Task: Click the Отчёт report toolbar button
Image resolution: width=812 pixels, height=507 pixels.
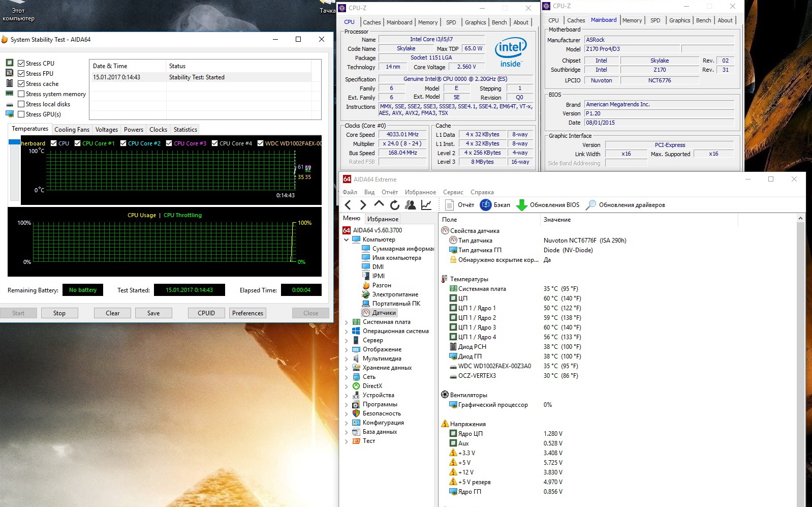Action: tap(460, 205)
